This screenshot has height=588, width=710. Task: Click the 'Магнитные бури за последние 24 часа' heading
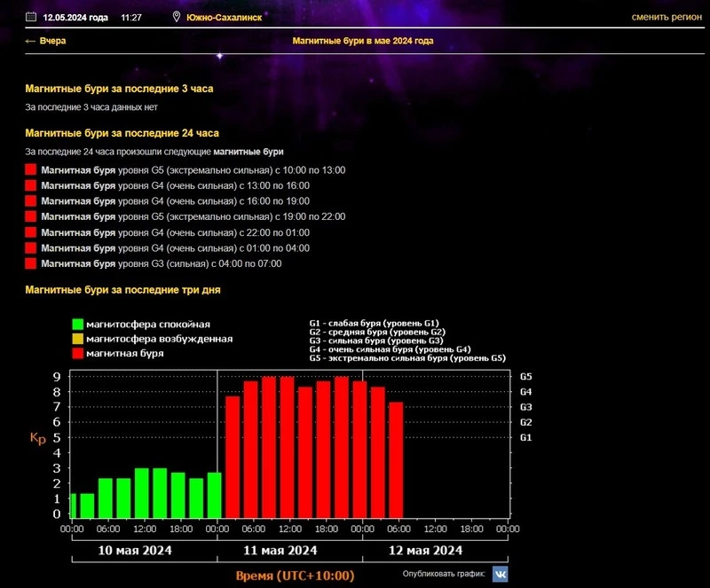(x=122, y=133)
